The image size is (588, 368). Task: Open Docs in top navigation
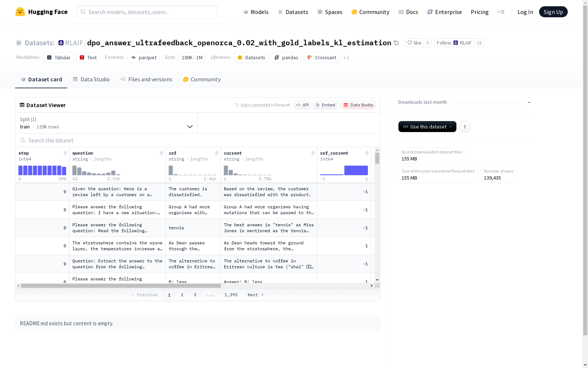[x=408, y=12]
